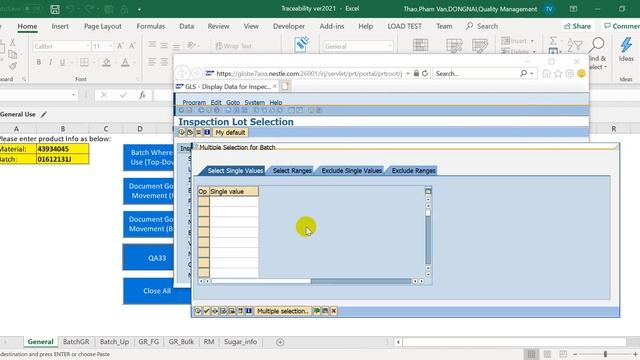The image size is (640, 360).
Task: Switch to the BatchGR sheet tab
Action: point(76,342)
